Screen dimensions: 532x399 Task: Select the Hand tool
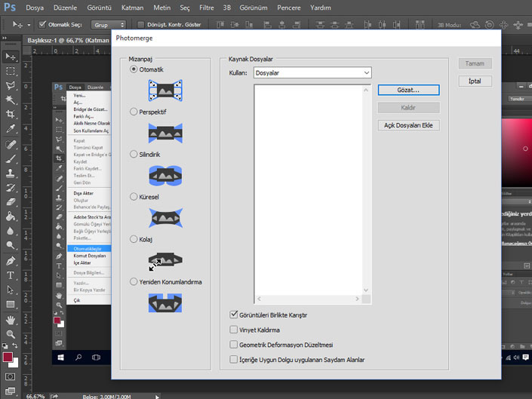pos(11,320)
